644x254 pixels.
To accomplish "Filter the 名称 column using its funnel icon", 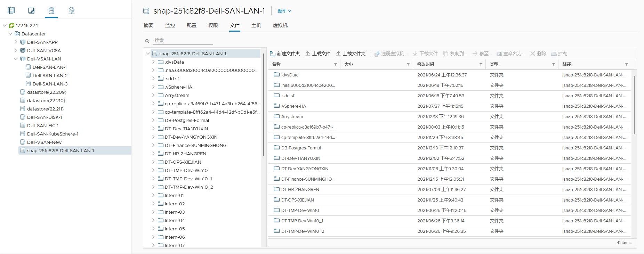I will coord(335,64).
